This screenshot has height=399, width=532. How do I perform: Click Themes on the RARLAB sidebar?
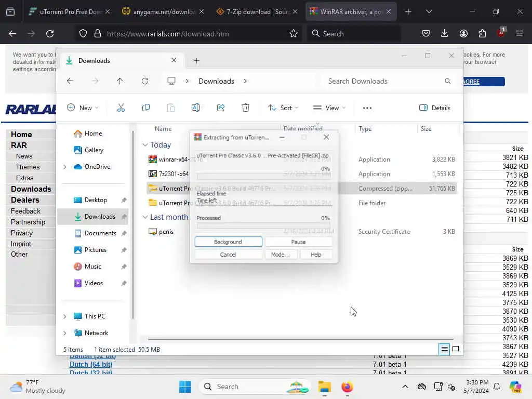click(28, 167)
